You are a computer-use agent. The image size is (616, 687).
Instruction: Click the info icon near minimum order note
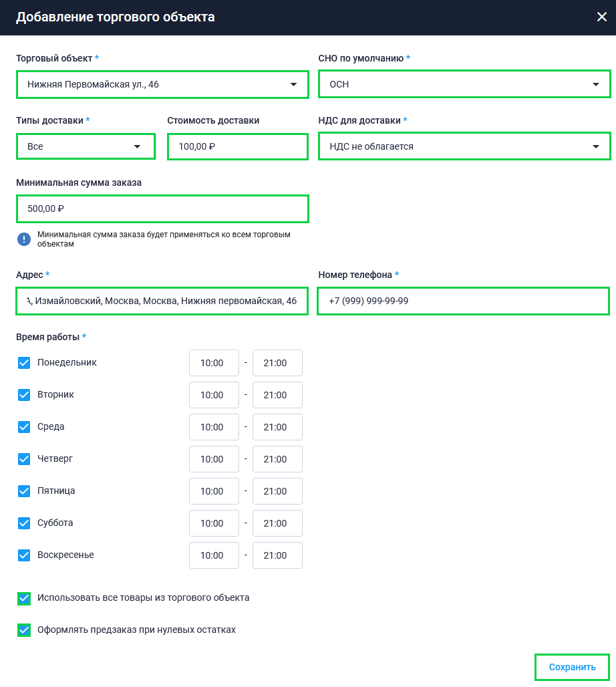(24, 239)
